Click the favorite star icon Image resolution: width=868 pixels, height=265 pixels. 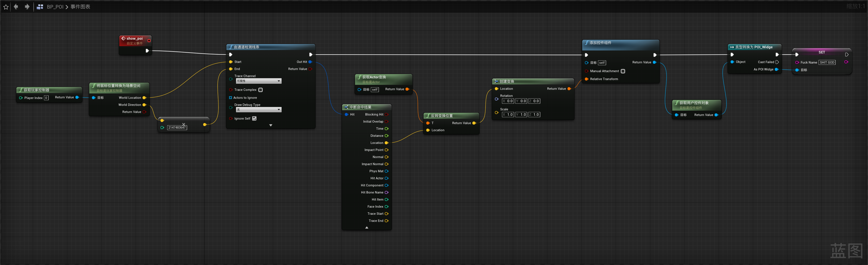(x=6, y=7)
